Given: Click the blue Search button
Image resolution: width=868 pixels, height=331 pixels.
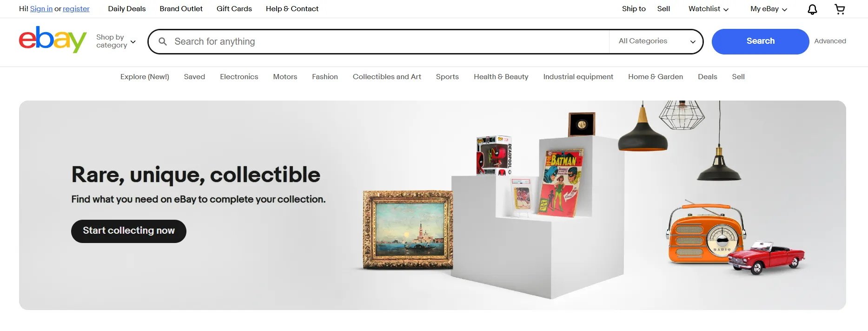Looking at the screenshot, I should click(760, 41).
